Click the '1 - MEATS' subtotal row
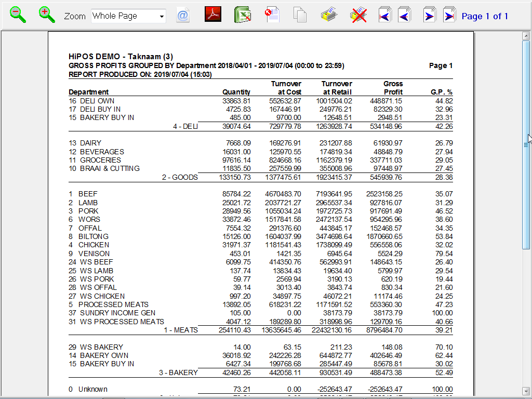Image resolution: width=532 pixels, height=399 pixels. (260, 330)
